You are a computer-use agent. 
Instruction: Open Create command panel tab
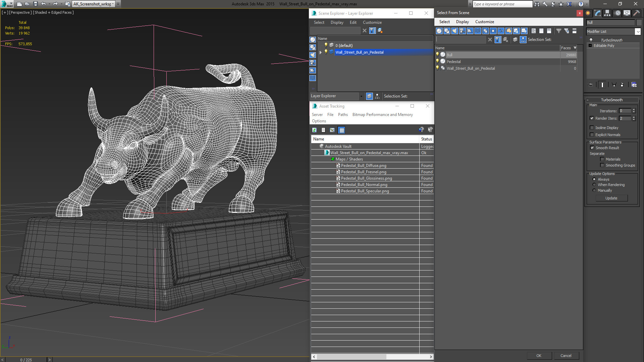coord(588,13)
